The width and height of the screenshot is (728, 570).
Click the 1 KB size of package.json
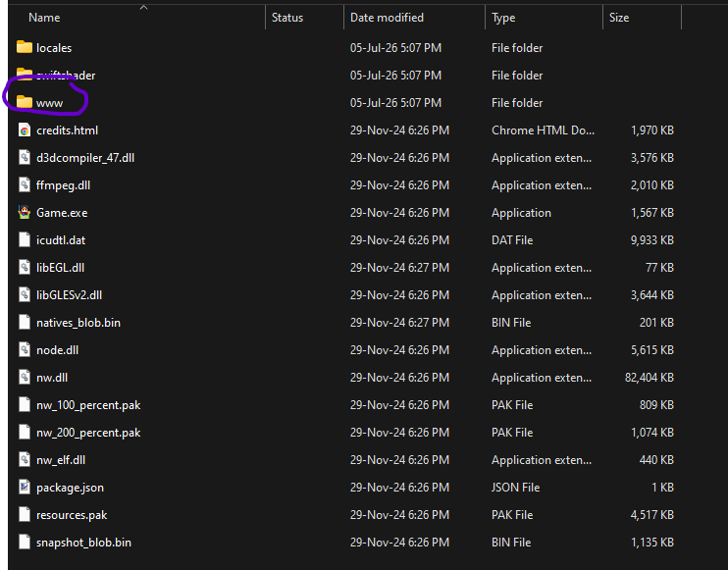(662, 488)
